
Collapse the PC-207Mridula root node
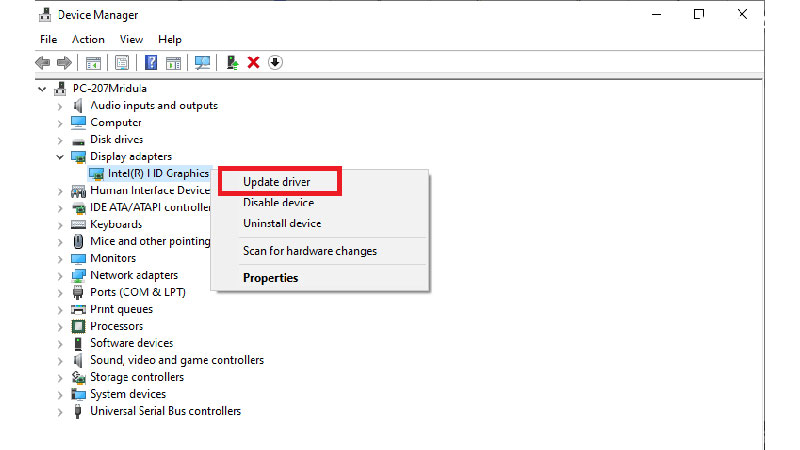[42, 89]
